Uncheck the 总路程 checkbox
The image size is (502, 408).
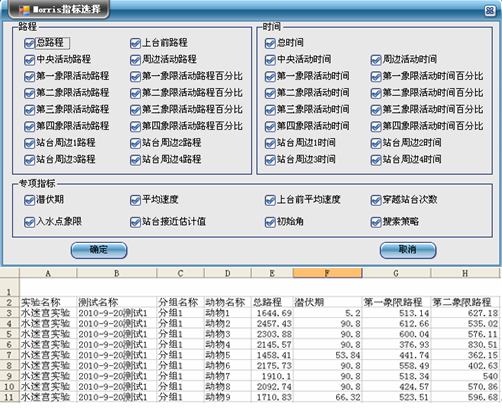pyautogui.click(x=29, y=43)
